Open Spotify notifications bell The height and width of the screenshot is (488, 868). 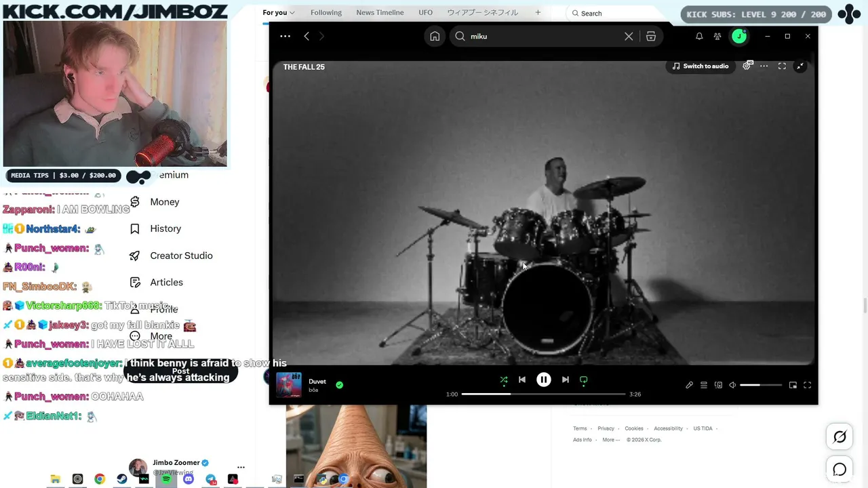699,36
